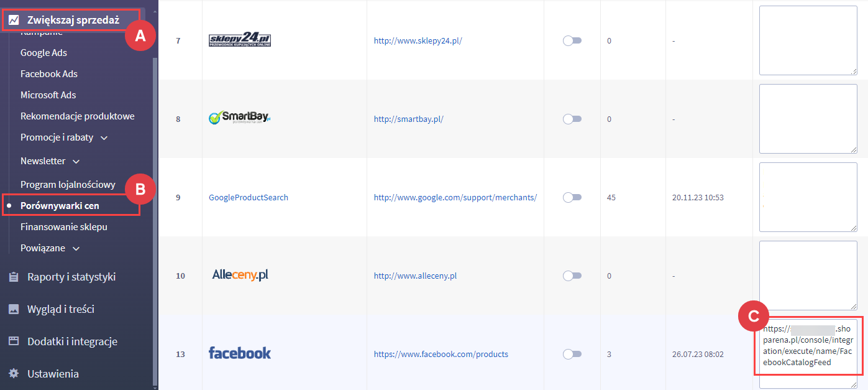
Task: Click the GoogleProductSearch name link
Action: [x=249, y=198]
